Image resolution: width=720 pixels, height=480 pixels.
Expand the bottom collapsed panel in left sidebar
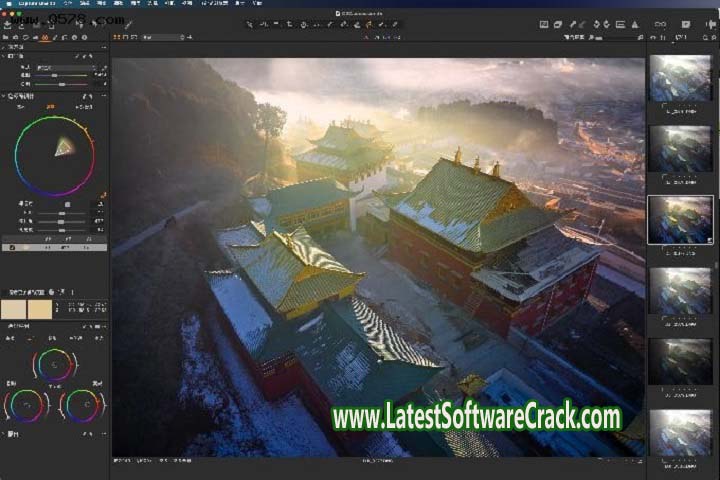click(x=4, y=434)
